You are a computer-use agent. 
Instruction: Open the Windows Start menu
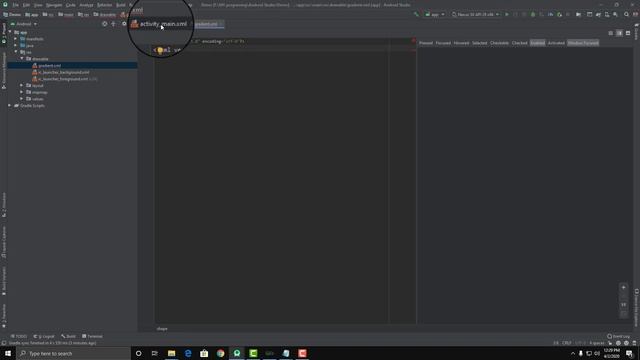tap(8, 353)
